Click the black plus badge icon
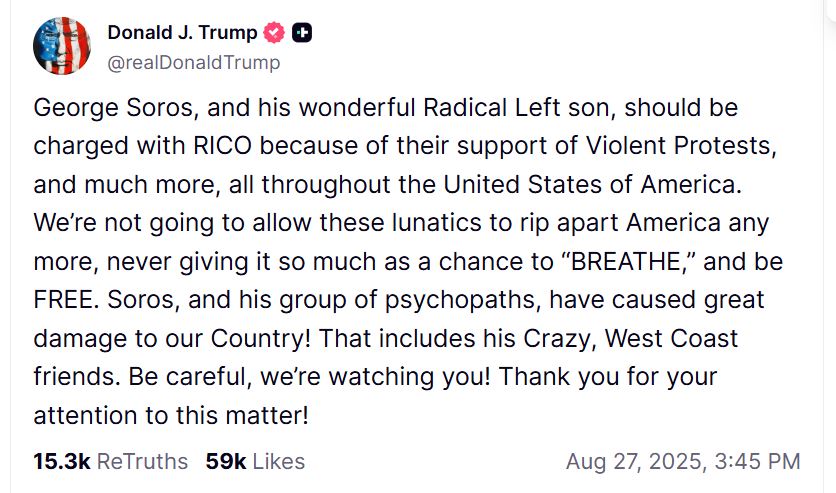This screenshot has height=493, width=836. pyautogui.click(x=303, y=33)
